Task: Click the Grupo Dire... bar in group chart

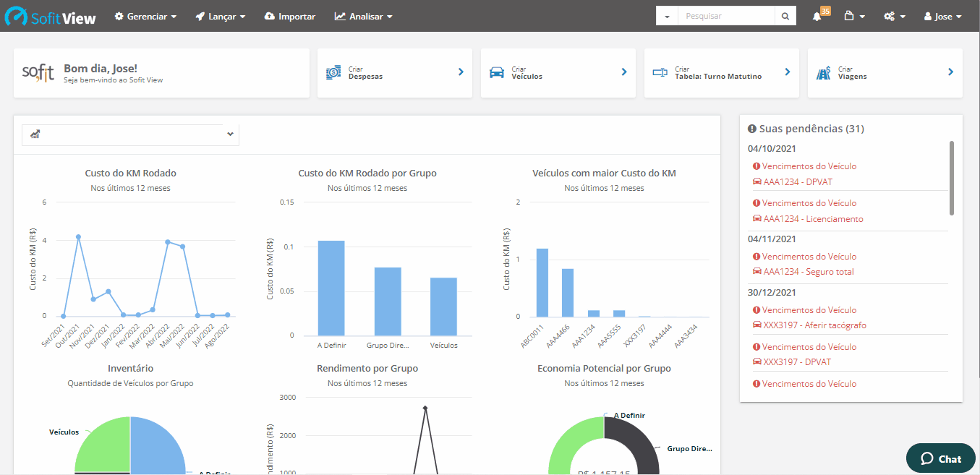Action: (388, 301)
